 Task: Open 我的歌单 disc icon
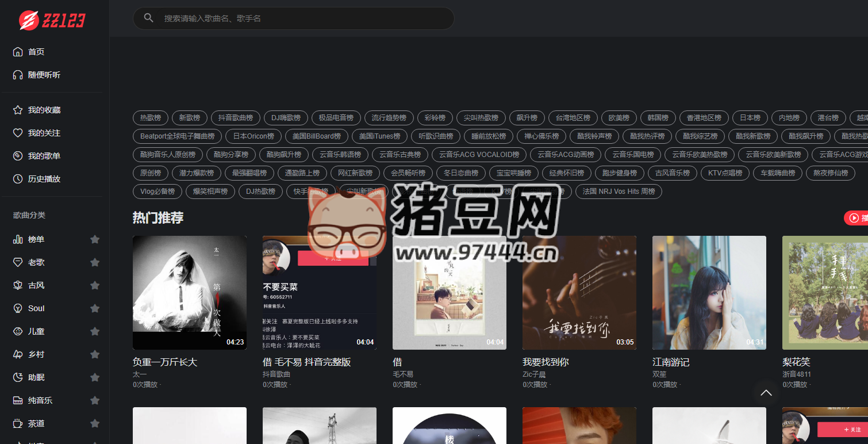point(18,156)
